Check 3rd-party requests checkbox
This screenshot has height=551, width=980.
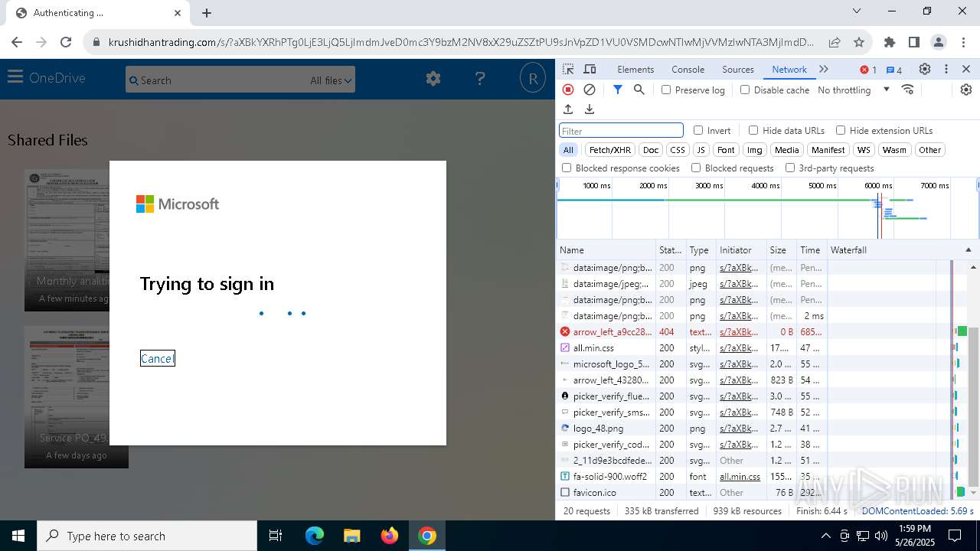790,168
